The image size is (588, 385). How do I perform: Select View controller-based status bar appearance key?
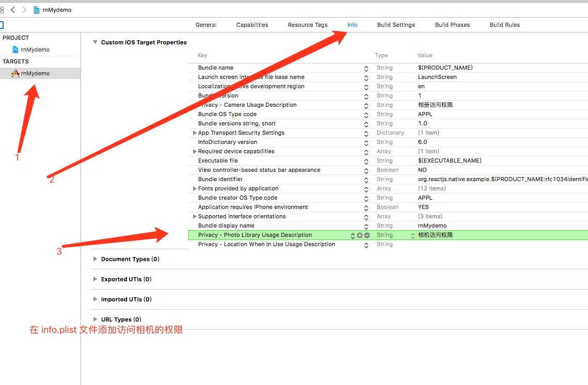coord(259,170)
